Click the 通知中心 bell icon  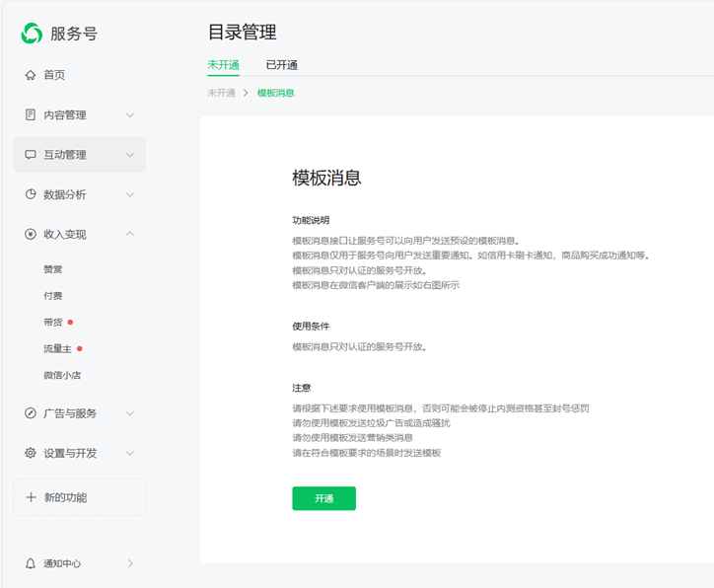[x=31, y=563]
